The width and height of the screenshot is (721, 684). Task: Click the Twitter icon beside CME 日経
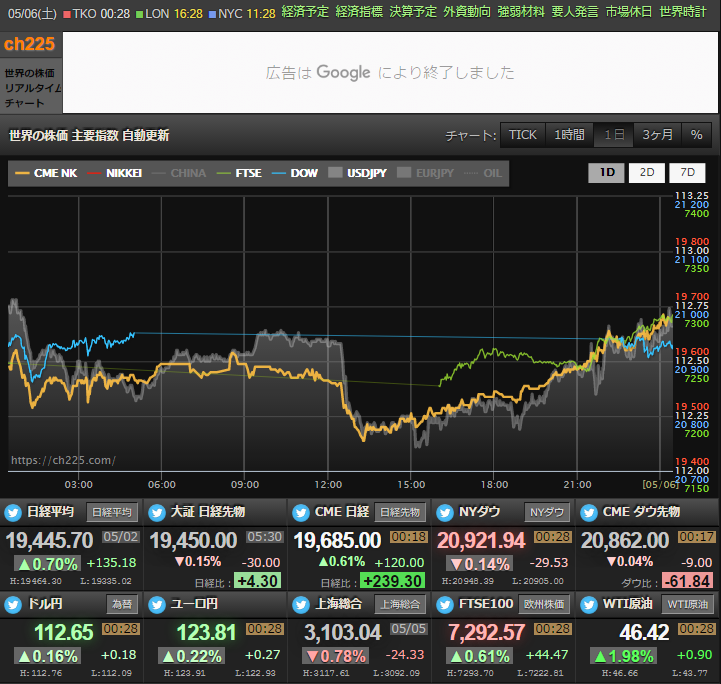click(301, 513)
